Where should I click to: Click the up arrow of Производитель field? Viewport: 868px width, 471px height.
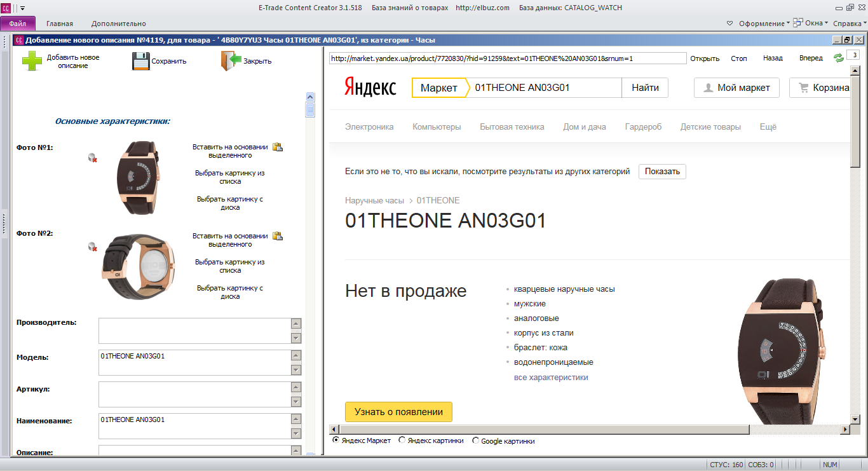[296, 323]
